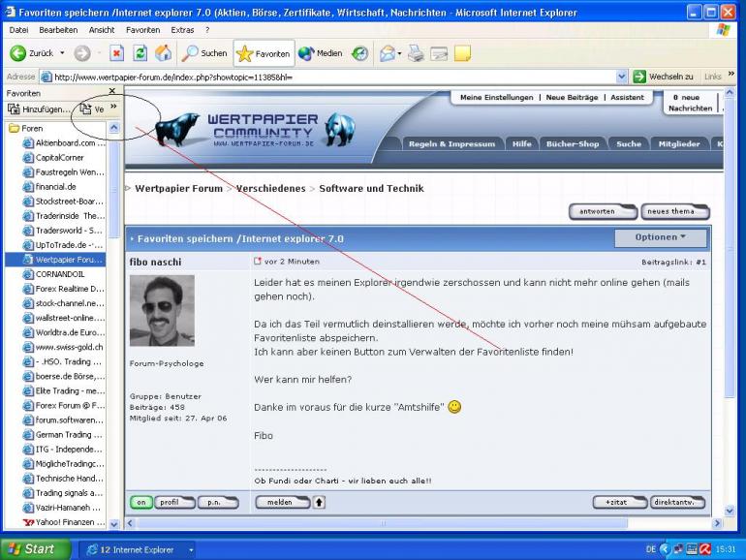This screenshot has height=560, width=746.
Task: Click the up arrow icon beside melden
Action: [319, 503]
